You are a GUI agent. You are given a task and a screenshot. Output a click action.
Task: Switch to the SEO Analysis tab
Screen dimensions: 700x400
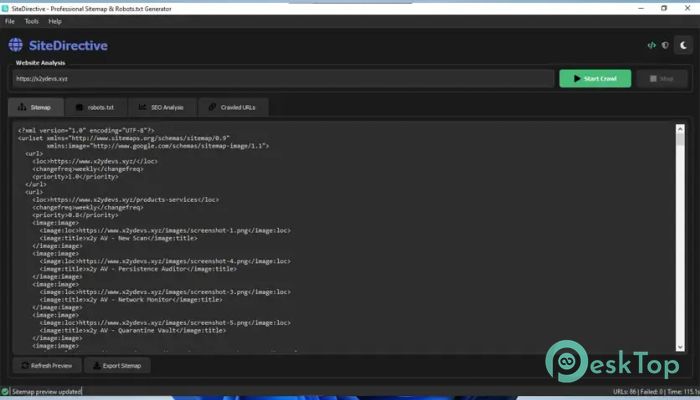coord(162,107)
